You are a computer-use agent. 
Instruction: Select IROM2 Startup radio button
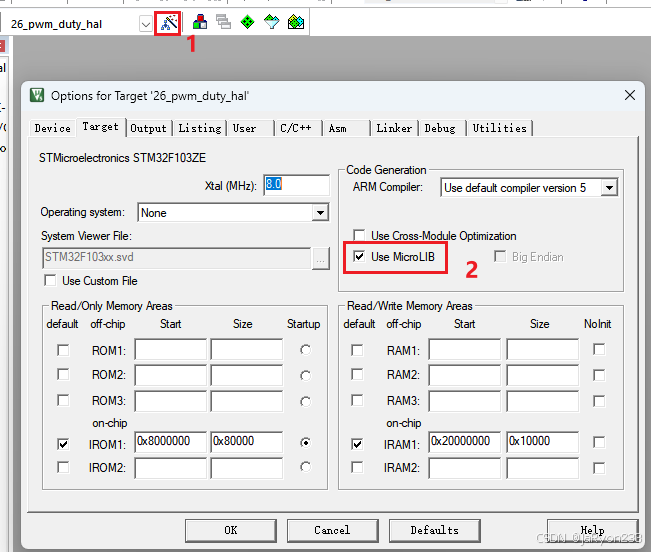(x=306, y=467)
